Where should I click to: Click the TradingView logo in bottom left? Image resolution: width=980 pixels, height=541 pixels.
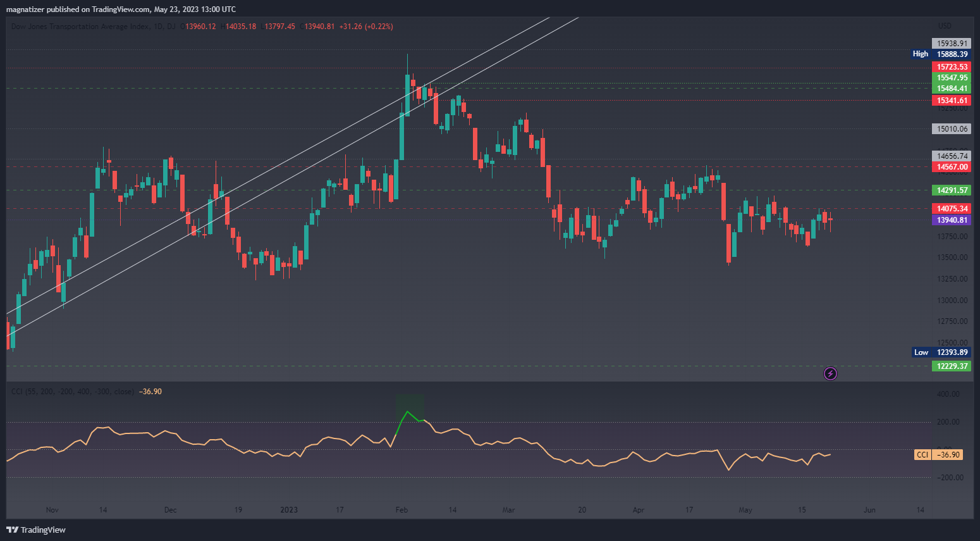(36, 530)
